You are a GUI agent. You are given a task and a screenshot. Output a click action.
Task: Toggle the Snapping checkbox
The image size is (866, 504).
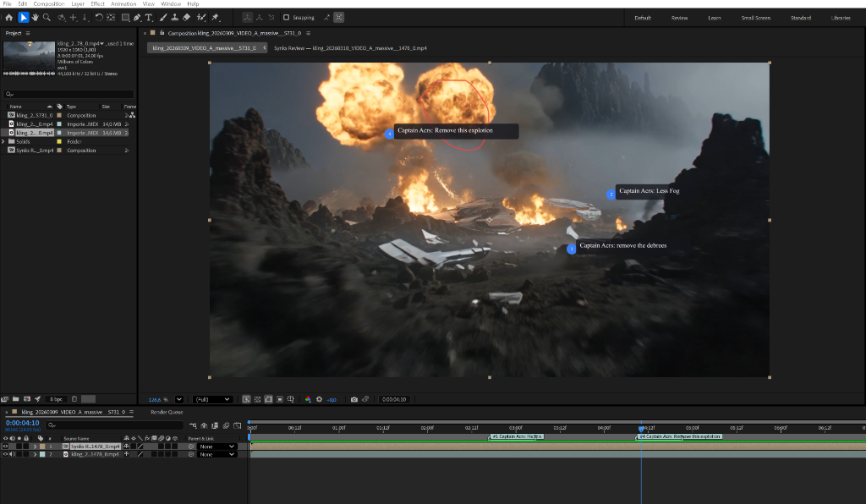(286, 18)
